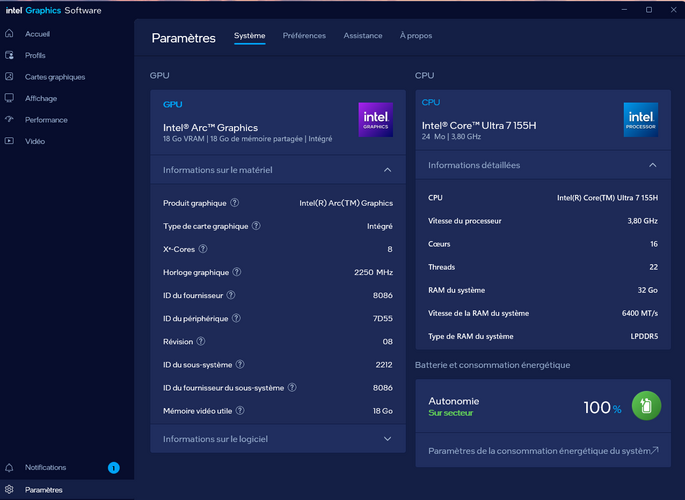
Task: Open the À propos tab
Action: (416, 36)
